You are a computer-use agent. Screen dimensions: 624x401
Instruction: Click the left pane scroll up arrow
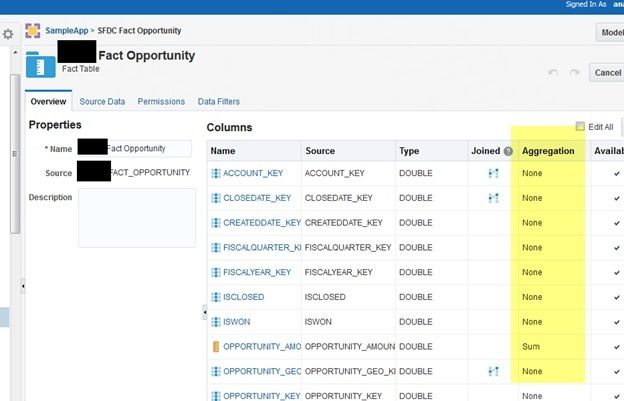[15, 52]
